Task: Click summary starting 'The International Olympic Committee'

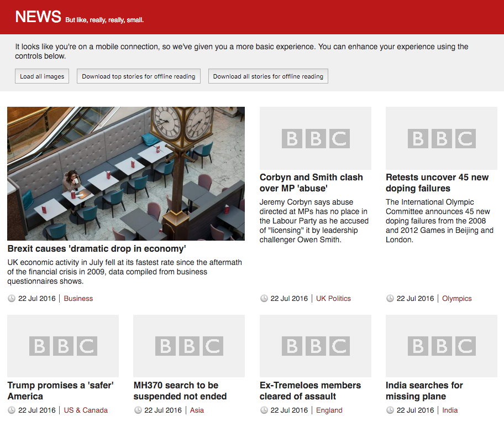Action: pos(439,221)
